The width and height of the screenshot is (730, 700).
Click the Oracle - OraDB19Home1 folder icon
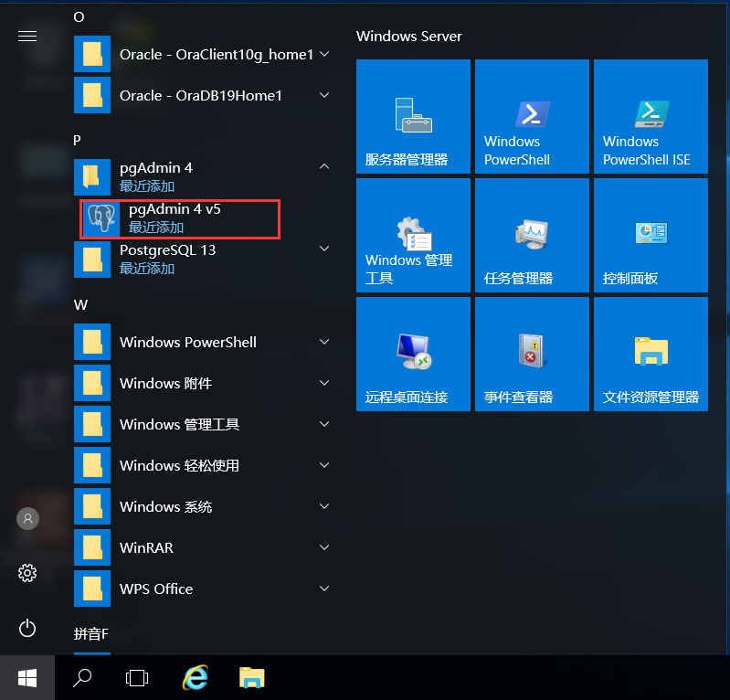[92, 95]
